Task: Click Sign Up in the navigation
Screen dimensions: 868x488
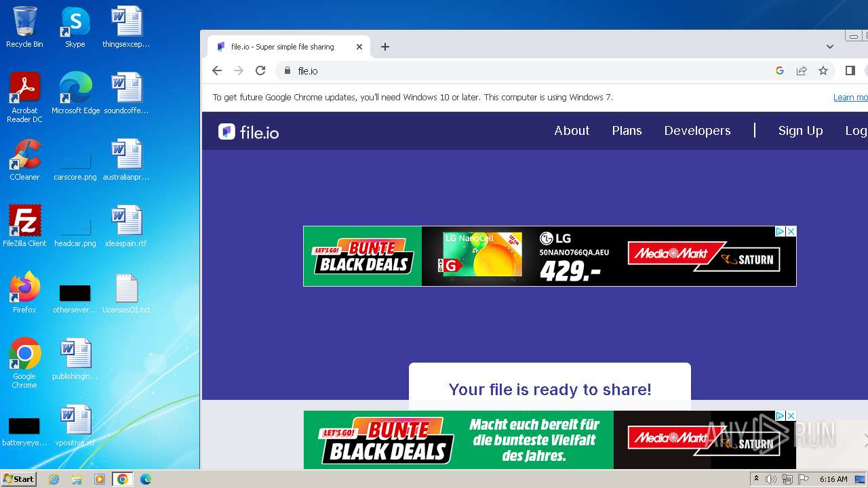Action: [x=800, y=131]
